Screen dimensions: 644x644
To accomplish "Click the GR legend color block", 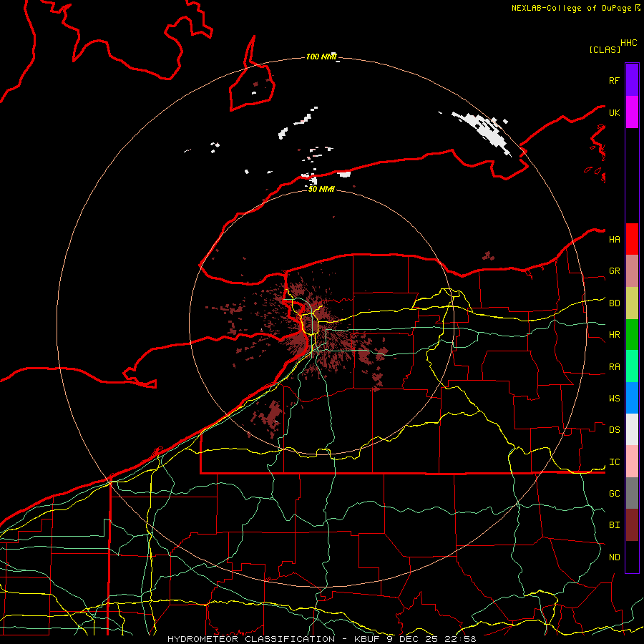I will (x=632, y=271).
